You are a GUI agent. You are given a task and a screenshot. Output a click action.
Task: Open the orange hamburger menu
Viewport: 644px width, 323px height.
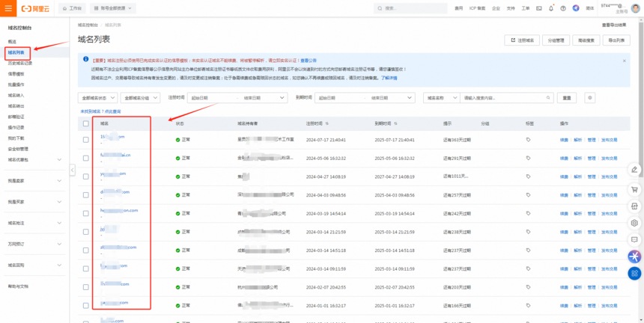coord(7,7)
